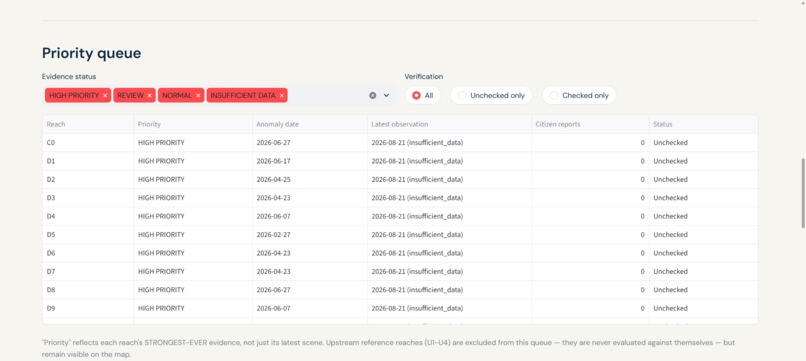
Task: Open the Evidence status dropdown arrow
Action: 387,95
